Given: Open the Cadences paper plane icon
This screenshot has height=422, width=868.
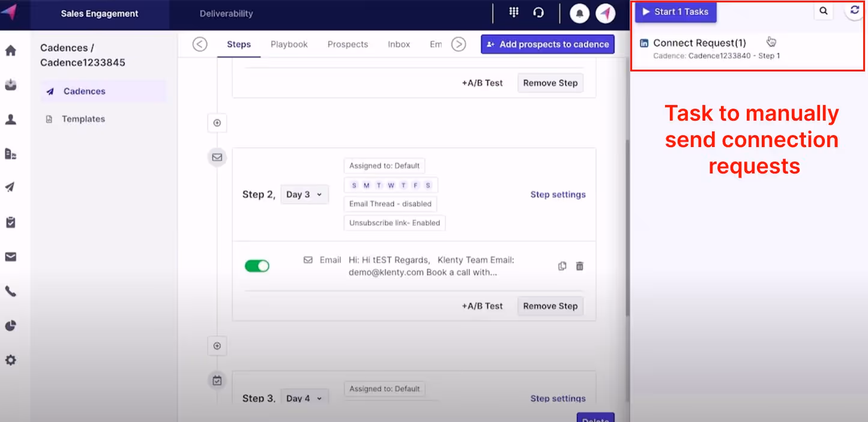Looking at the screenshot, I should tap(11, 187).
